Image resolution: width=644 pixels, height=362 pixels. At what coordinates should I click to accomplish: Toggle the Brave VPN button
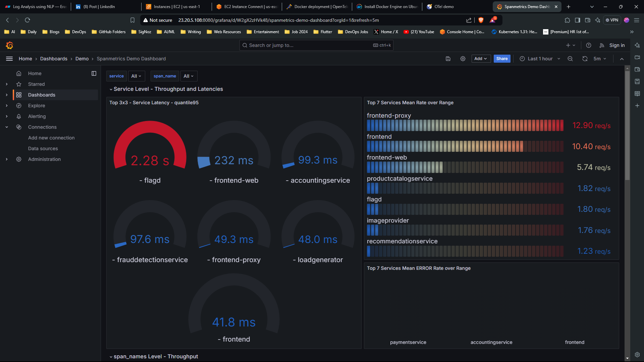(612, 20)
